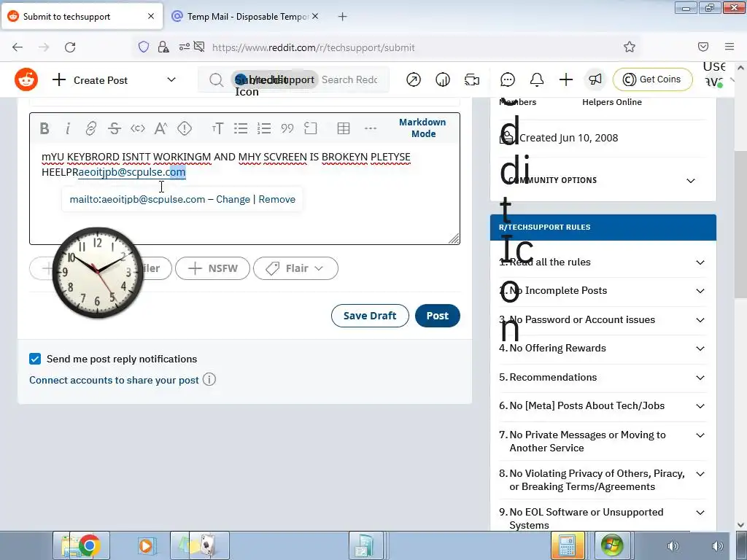The height and width of the screenshot is (560, 747).
Task: Open the Create Post dropdown chevron
Action: 171,79
